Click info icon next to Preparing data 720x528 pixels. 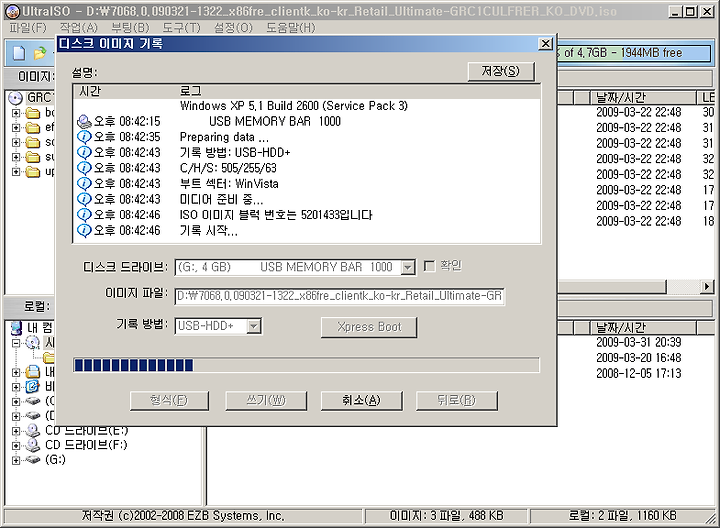pyautogui.click(x=84, y=137)
